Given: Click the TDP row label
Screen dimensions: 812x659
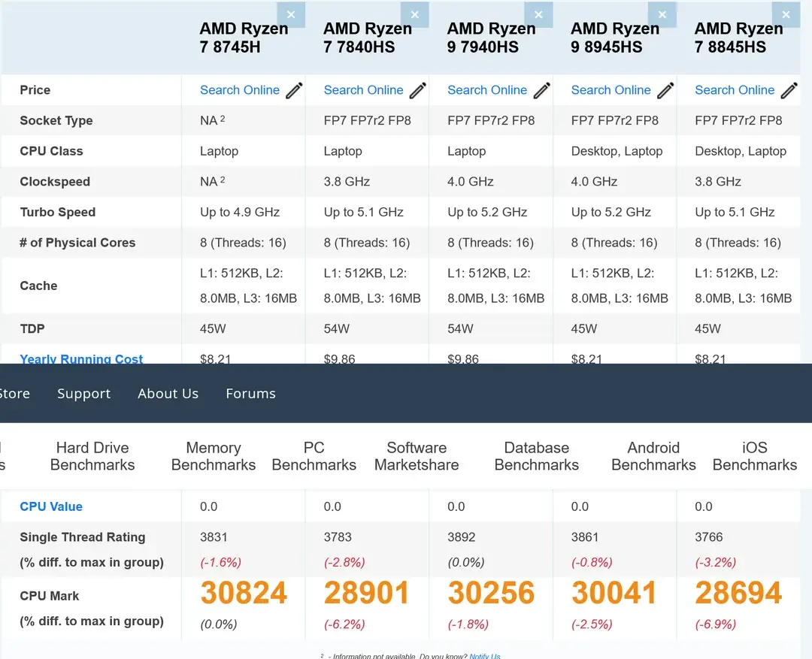Looking at the screenshot, I should point(32,328).
